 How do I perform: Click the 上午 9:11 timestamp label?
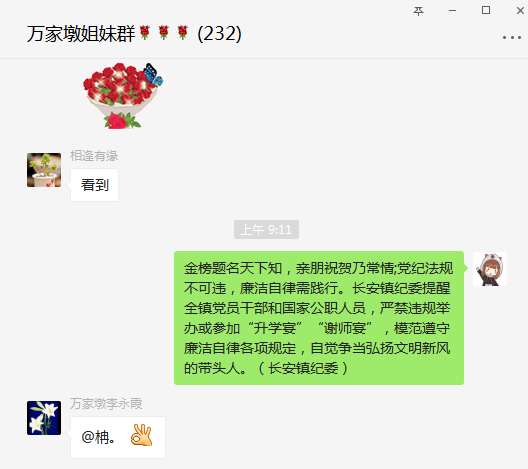(x=266, y=230)
